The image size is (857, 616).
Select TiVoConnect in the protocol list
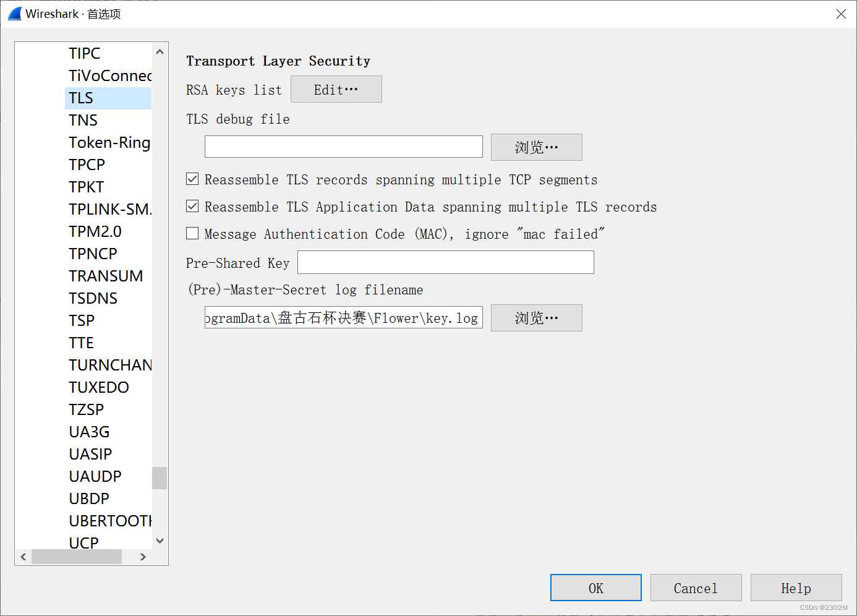pos(108,76)
